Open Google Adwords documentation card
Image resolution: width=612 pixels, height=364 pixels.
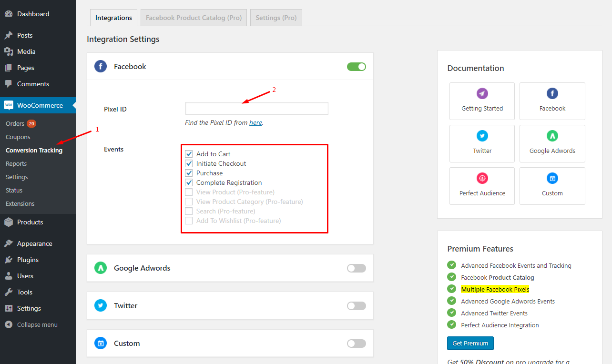[552, 143]
